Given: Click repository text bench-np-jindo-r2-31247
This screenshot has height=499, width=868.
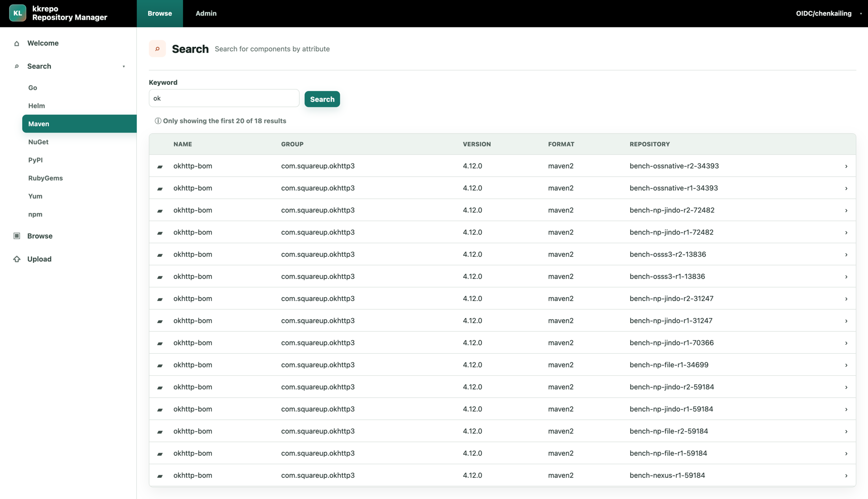Looking at the screenshot, I should (x=671, y=298).
